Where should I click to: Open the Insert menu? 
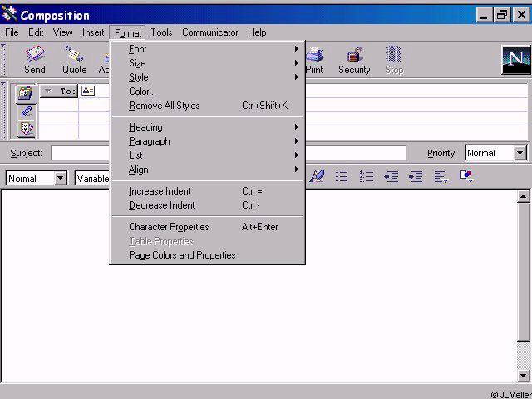click(93, 32)
